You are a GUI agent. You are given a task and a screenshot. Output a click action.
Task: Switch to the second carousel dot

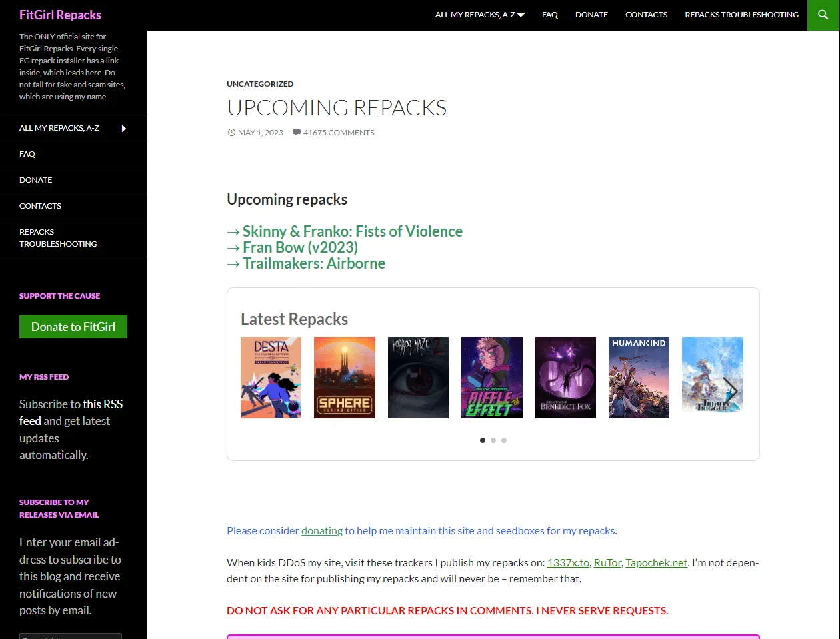pyautogui.click(x=493, y=440)
